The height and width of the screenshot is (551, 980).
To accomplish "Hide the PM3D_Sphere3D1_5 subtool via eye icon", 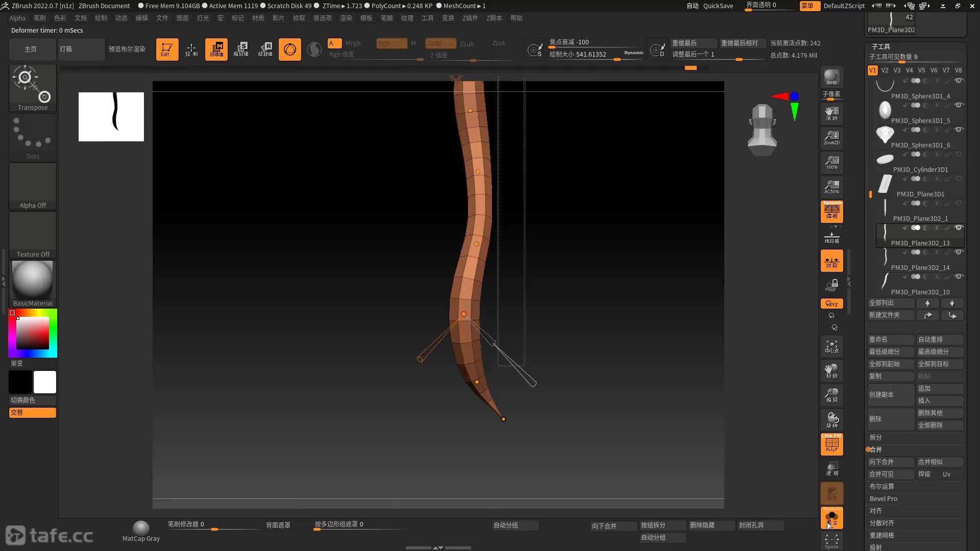I will pos(959,105).
